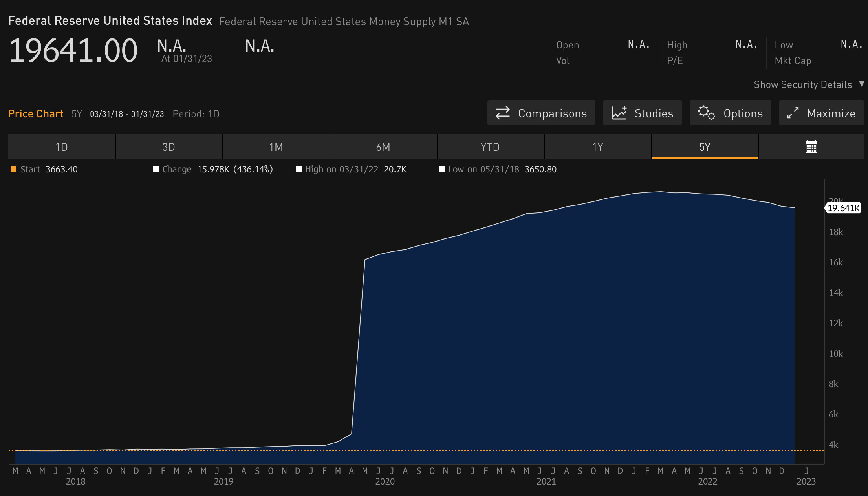Click the 2023 year label on axis
The width and height of the screenshot is (868, 496).
(x=806, y=481)
